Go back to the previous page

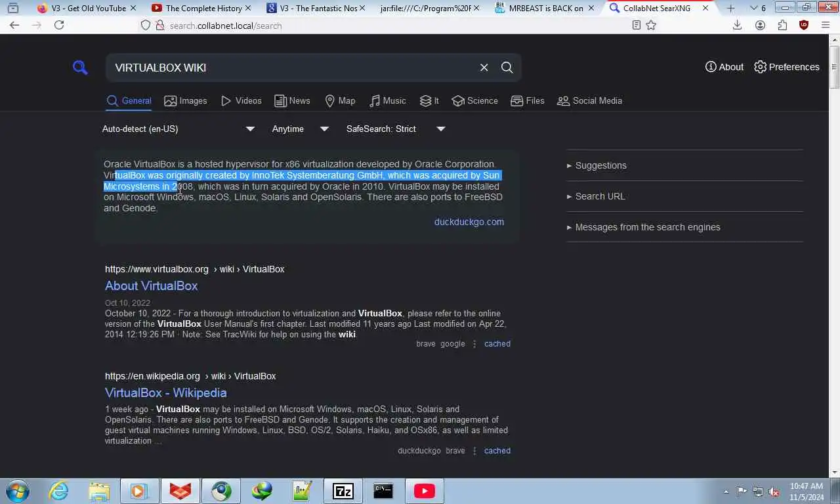pyautogui.click(x=14, y=25)
